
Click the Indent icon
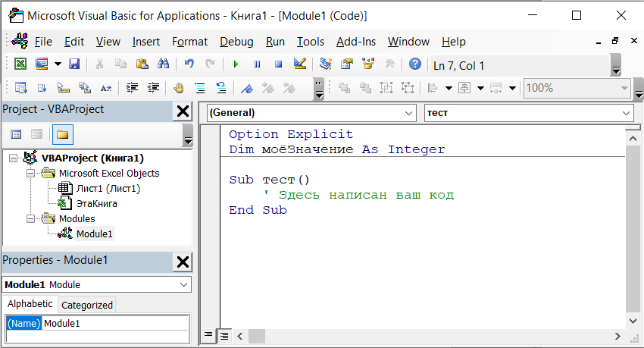point(132,88)
